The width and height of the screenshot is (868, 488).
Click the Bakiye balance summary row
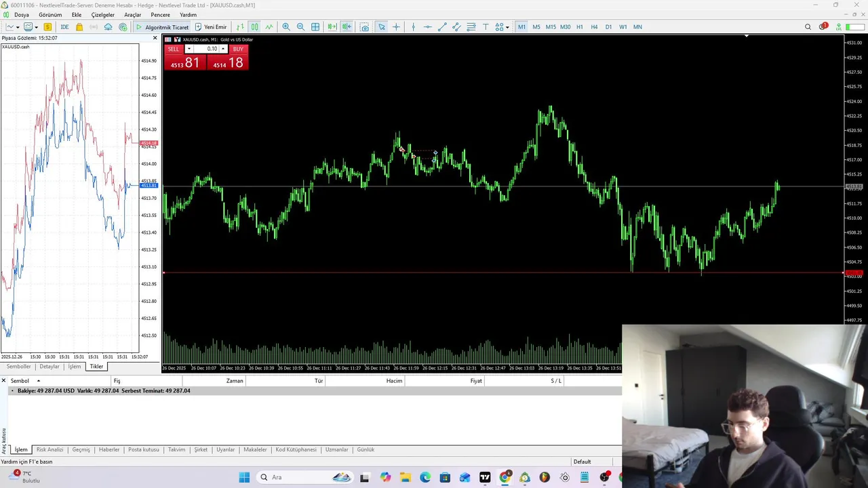pos(311,391)
